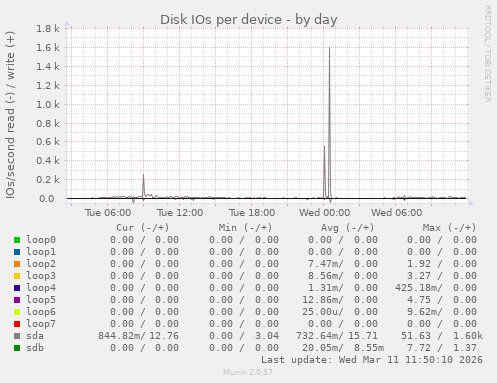The image size is (497, 383).
Task: Click the 'loop1' device label
Action: click(x=41, y=252)
